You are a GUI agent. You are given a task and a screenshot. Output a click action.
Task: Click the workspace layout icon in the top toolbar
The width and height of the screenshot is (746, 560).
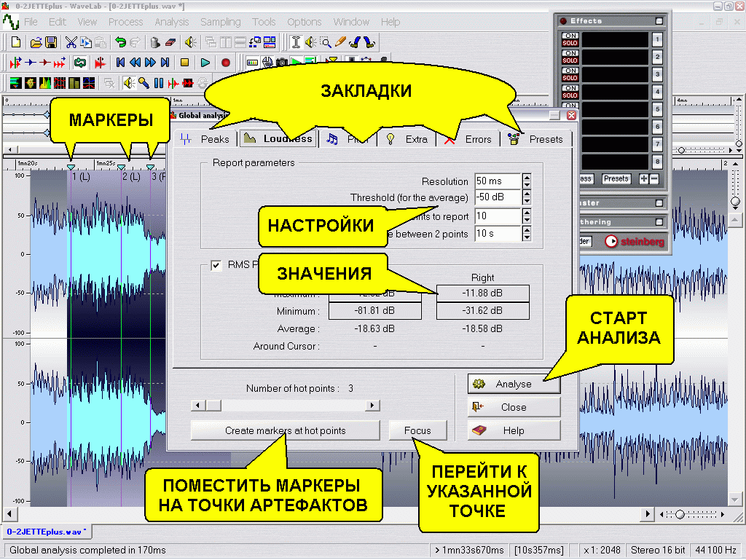pyautogui.click(x=270, y=42)
